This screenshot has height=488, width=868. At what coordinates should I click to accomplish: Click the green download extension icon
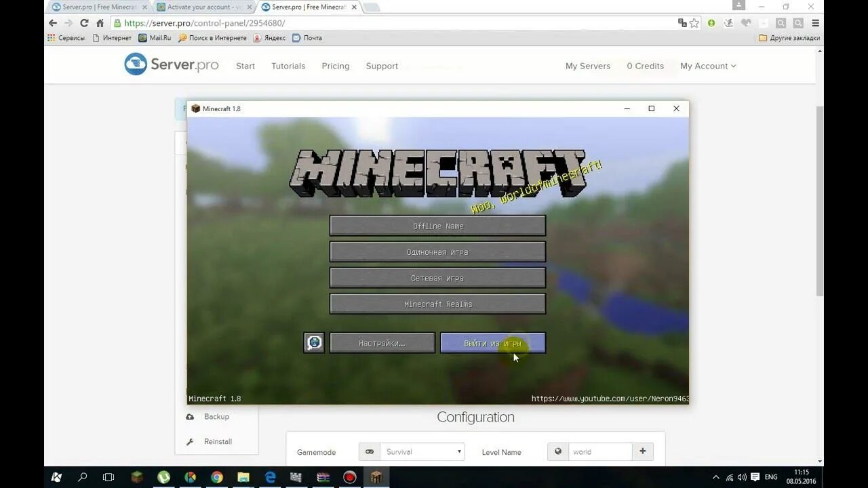pos(711,23)
